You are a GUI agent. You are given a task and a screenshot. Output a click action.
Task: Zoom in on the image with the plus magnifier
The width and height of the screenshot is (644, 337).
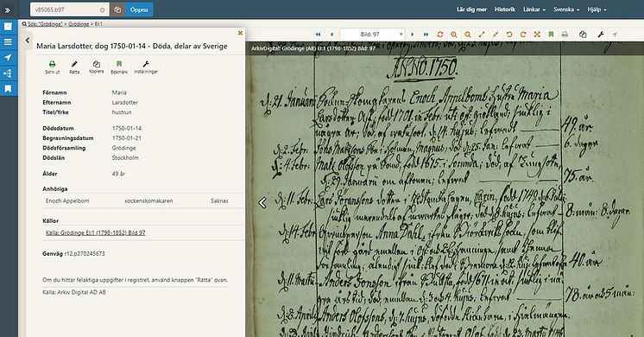(x=454, y=35)
